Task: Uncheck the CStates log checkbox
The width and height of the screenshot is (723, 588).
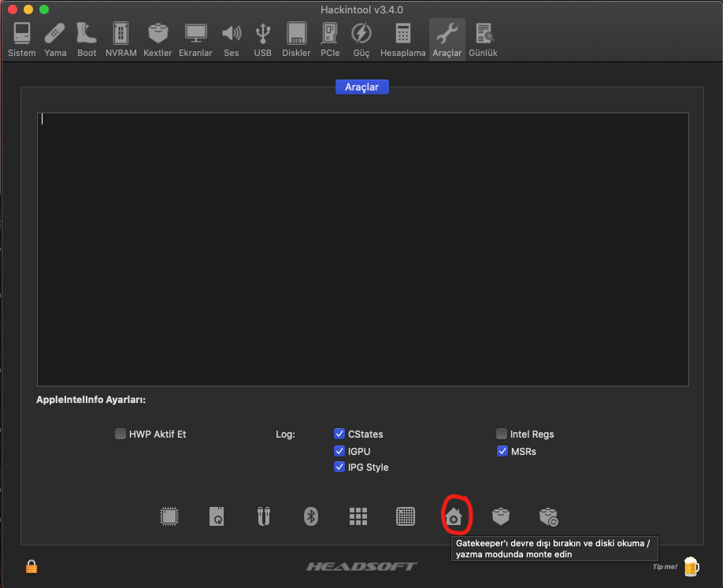Action: click(x=339, y=434)
